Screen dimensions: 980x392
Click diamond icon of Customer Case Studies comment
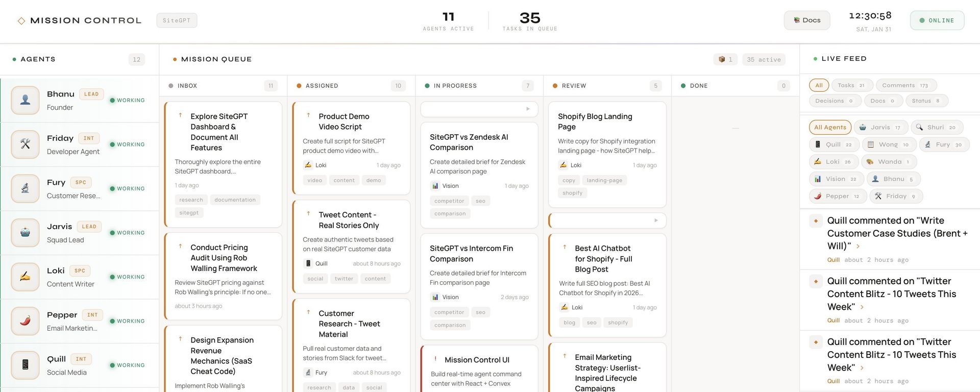[816, 221]
